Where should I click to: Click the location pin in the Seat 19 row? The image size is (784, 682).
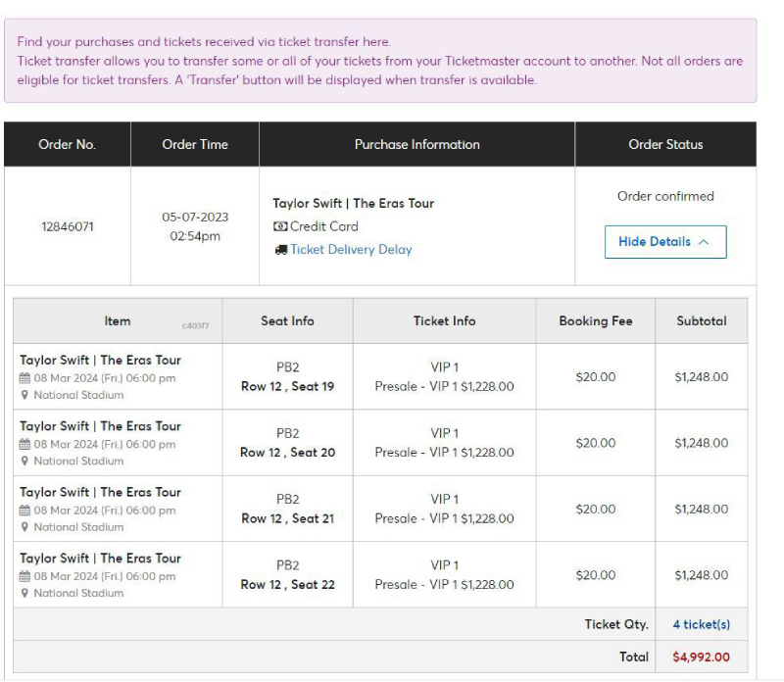pyautogui.click(x=24, y=396)
